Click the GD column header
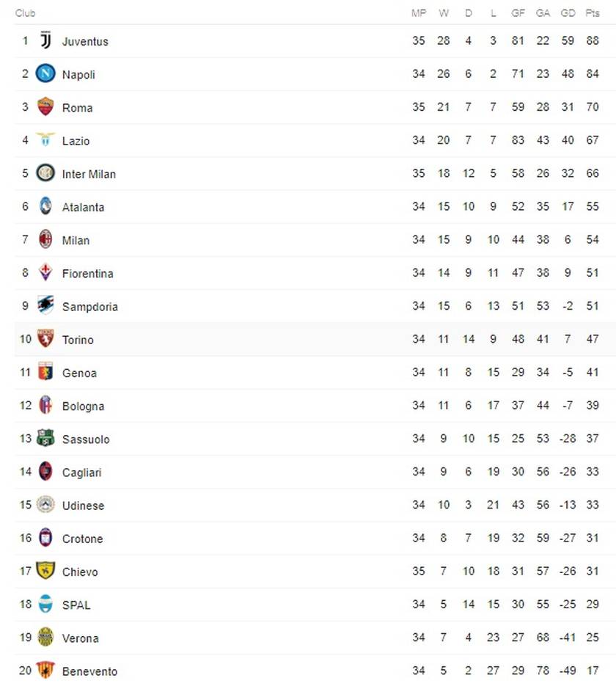This screenshot has width=616, height=689. 568,13
